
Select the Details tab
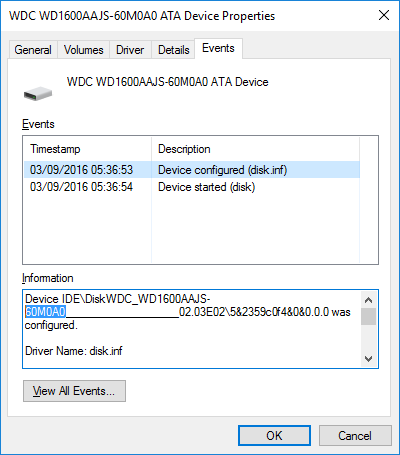click(x=173, y=50)
